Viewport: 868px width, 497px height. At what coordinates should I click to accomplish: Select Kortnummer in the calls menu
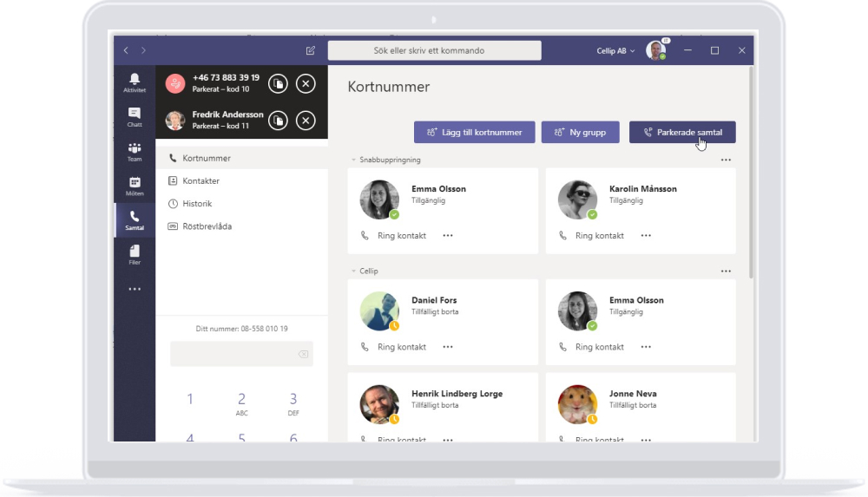click(242, 158)
